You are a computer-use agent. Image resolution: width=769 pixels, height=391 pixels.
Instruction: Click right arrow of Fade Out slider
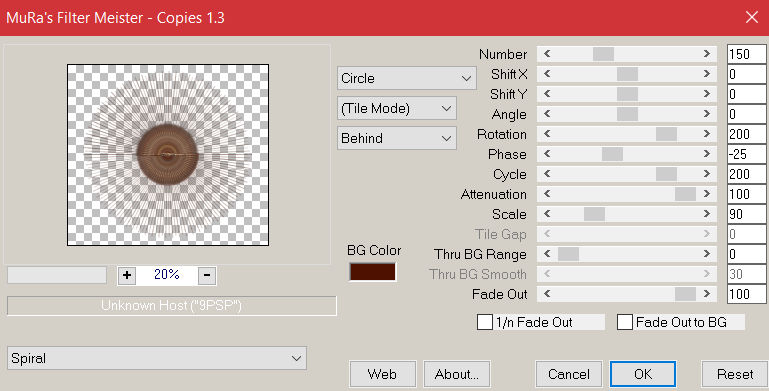[707, 294]
